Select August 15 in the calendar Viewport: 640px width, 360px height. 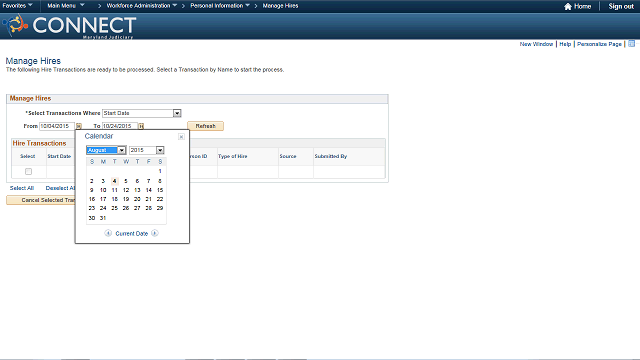[160, 190]
